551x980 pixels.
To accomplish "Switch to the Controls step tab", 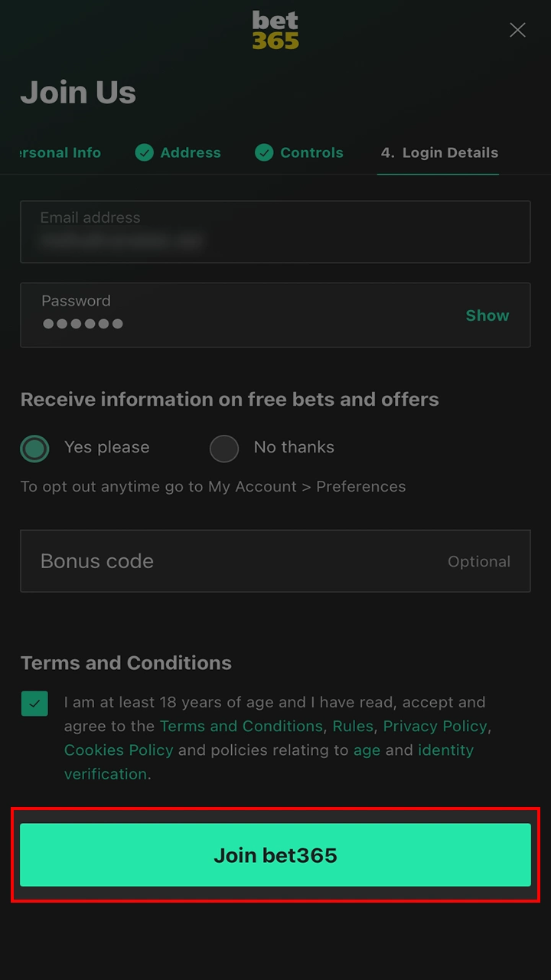I will point(311,152).
